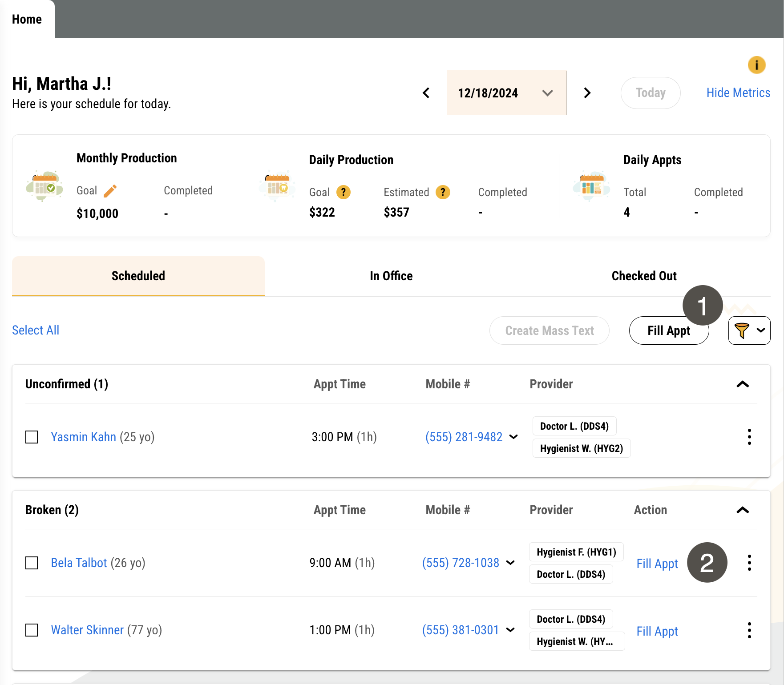Image resolution: width=784 pixels, height=685 pixels.
Task: Check Walter Skinner's checkbox
Action: point(32,630)
